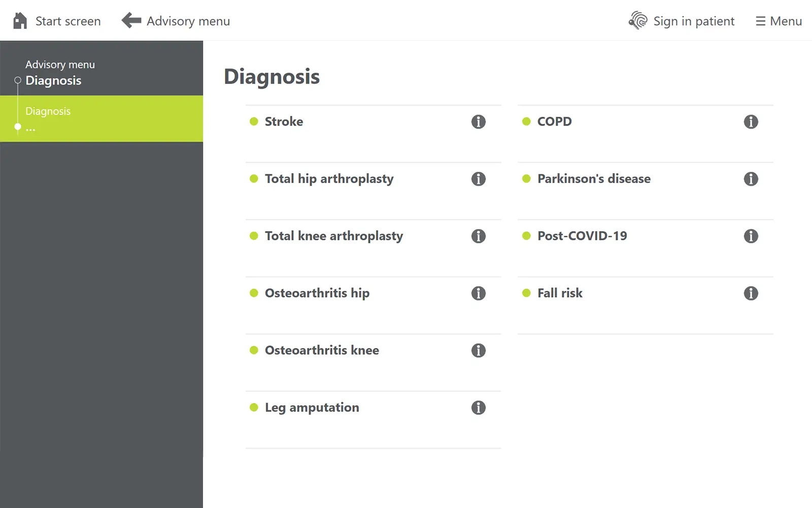812x508 pixels.
Task: View info for Osteoarthritis knee
Action: (x=478, y=351)
